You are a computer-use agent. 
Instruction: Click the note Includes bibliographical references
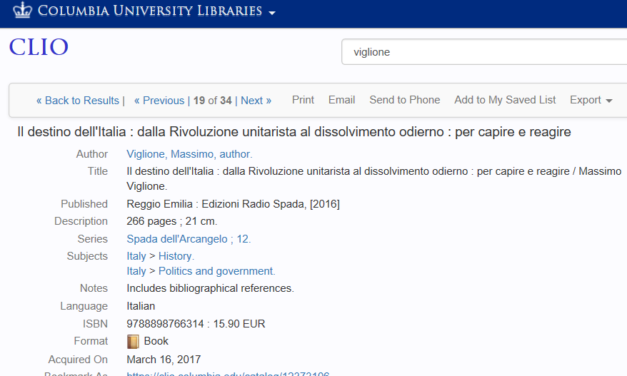(x=210, y=288)
